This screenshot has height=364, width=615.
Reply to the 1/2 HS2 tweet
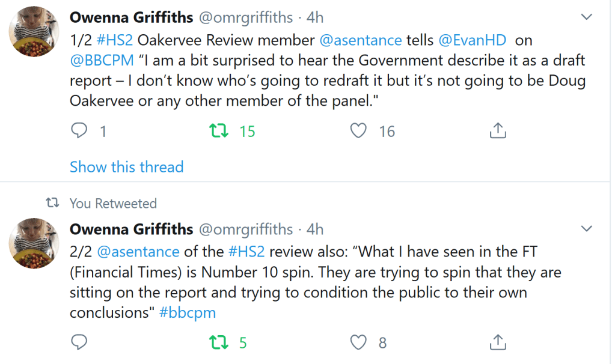point(79,130)
